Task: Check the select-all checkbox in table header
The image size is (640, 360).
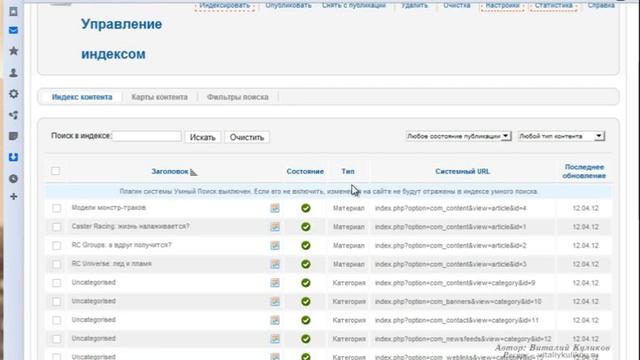Action: 56,171
